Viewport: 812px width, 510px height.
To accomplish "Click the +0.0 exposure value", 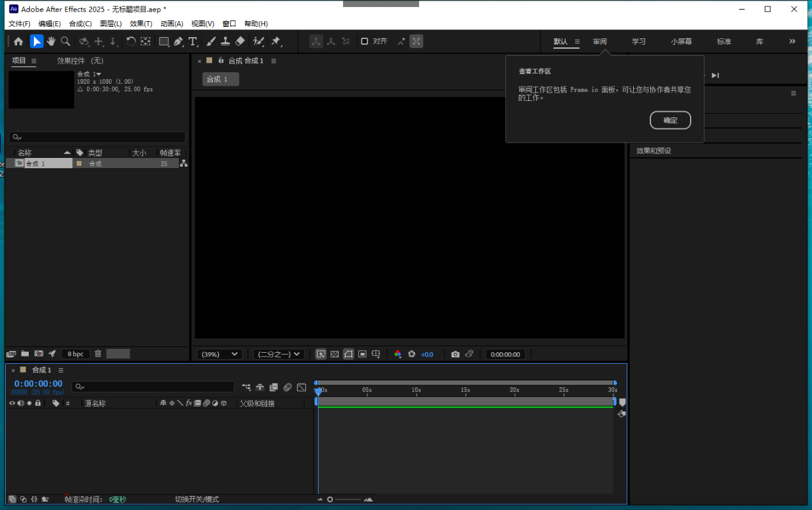I will [x=427, y=354].
